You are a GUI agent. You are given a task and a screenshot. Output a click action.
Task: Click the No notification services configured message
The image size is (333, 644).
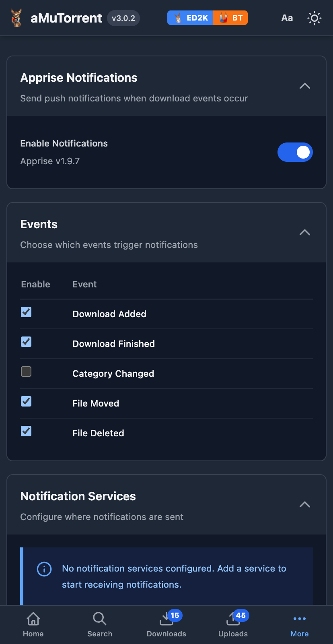pyautogui.click(x=174, y=576)
